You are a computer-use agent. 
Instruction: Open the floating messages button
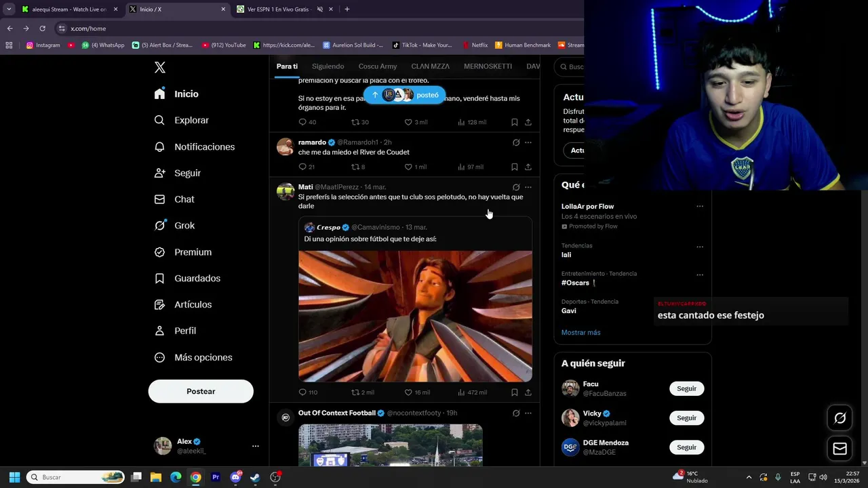pos(840,449)
